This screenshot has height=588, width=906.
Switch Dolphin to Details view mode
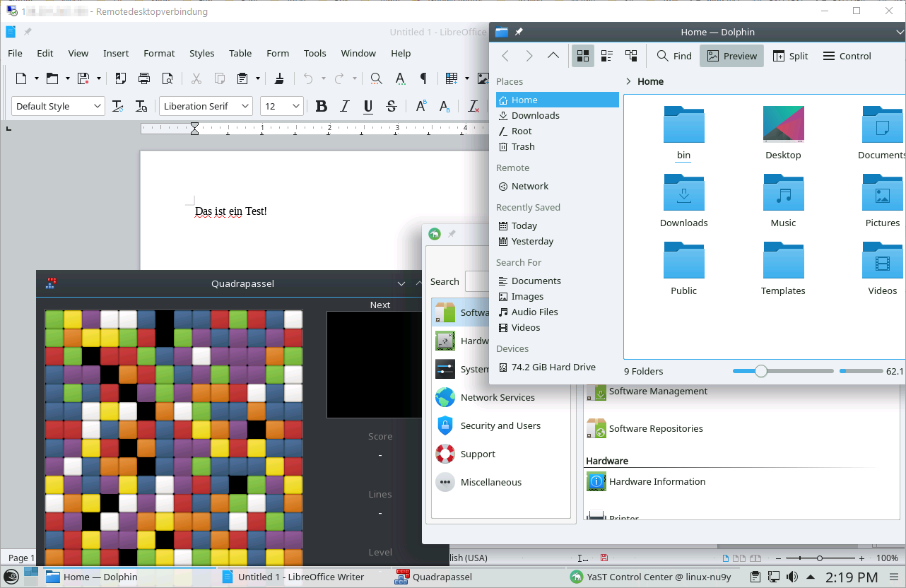[631, 56]
